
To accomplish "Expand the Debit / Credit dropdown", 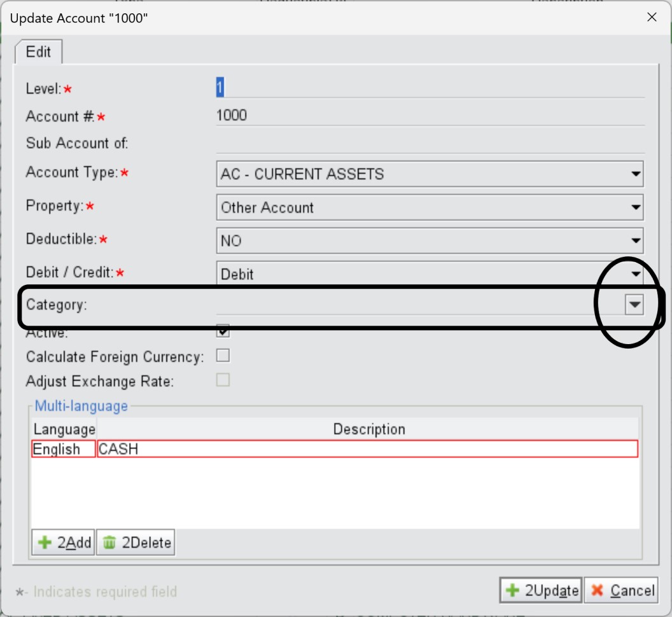I will tap(634, 274).
